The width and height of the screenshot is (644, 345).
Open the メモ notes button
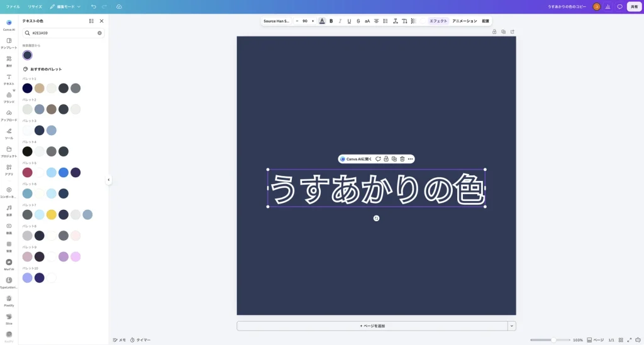pyautogui.click(x=119, y=340)
